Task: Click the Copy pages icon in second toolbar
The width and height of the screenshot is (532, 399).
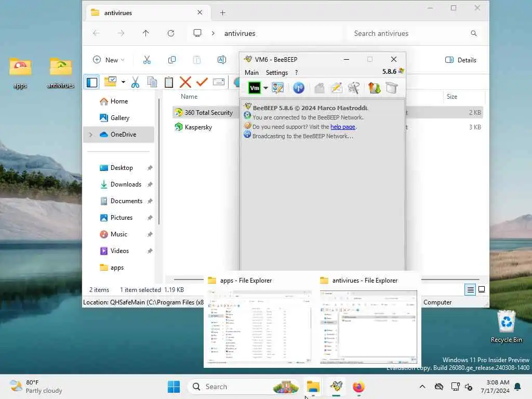Action: (x=152, y=82)
